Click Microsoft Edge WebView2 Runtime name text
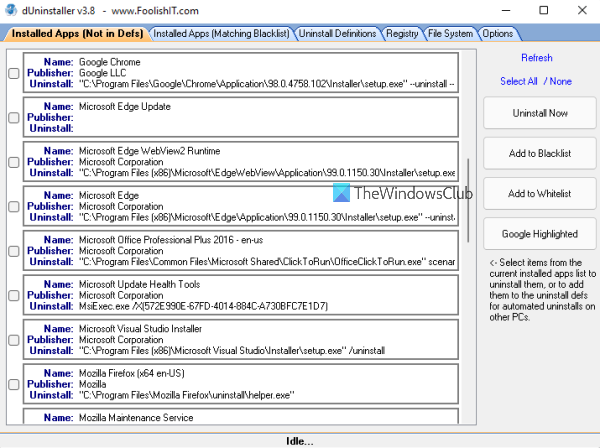 click(149, 151)
